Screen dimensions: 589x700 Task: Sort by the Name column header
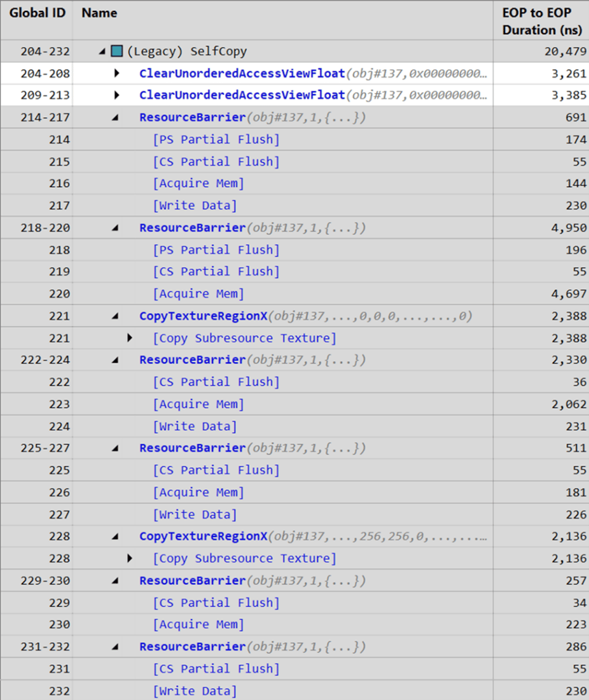point(99,13)
